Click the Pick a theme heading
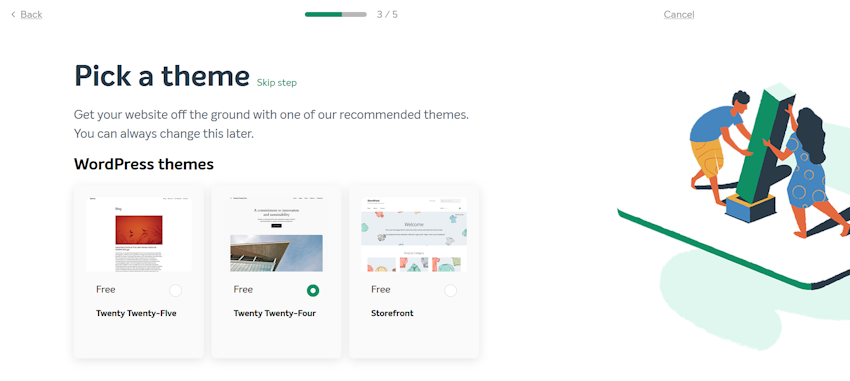The height and width of the screenshot is (381, 850). (x=162, y=76)
